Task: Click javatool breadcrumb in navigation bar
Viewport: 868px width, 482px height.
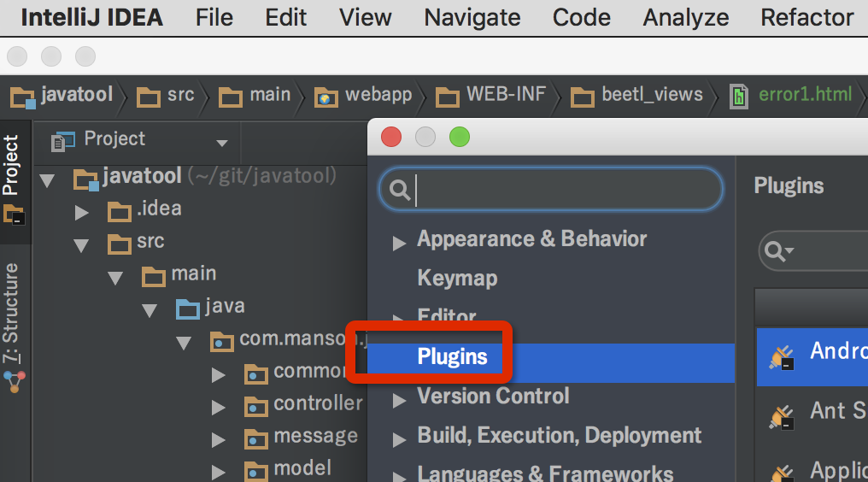Action: (x=77, y=95)
